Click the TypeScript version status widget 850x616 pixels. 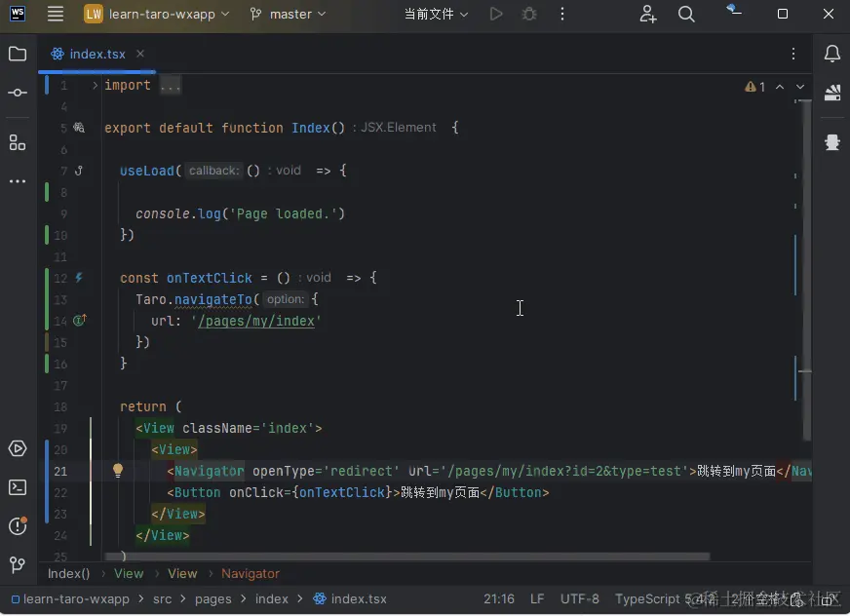pyautogui.click(x=666, y=598)
